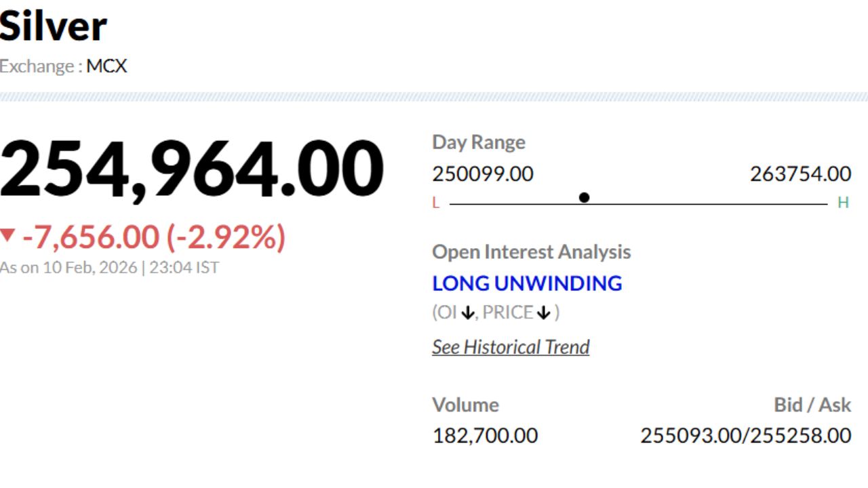
Task: Click the day low value 250099.00
Action: pos(483,174)
